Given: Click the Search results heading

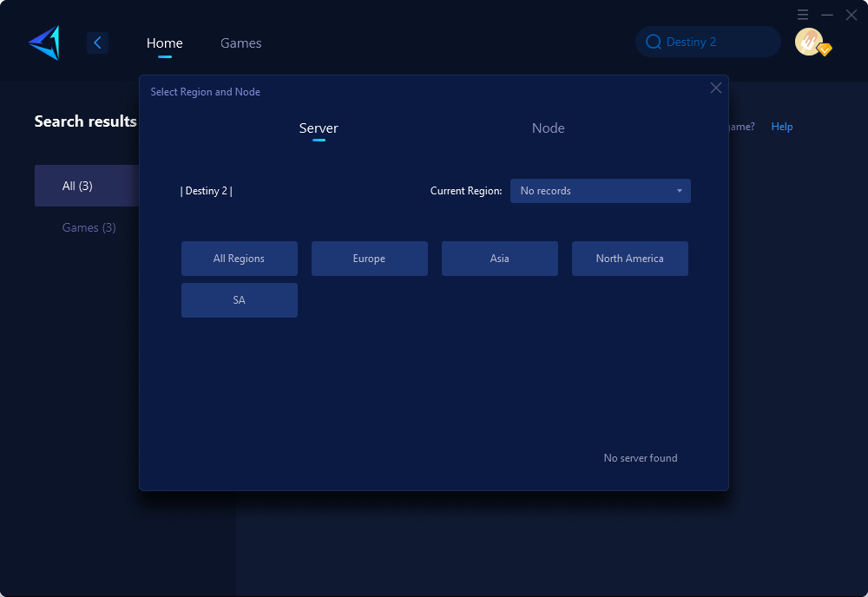Looking at the screenshot, I should [x=85, y=121].
